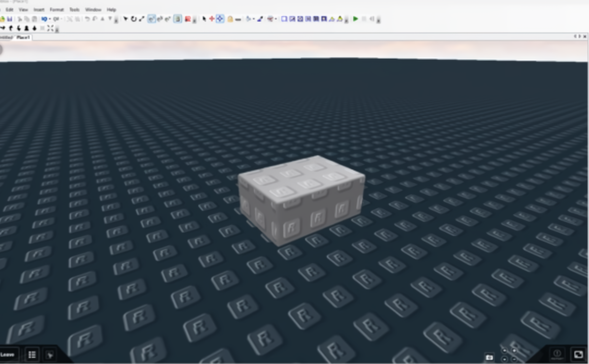The image size is (589, 364).
Task: Toggle the highlighted blue four-arrow drag tool
Action: tap(220, 19)
